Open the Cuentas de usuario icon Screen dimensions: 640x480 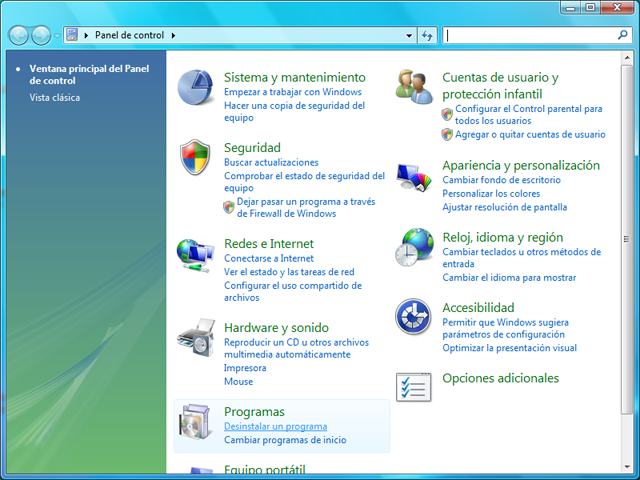(413, 88)
